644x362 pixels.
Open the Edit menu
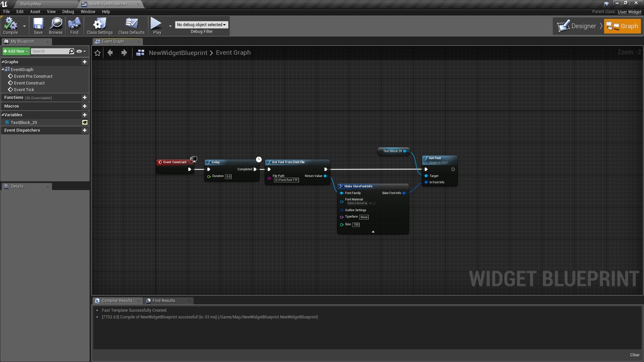[x=20, y=12]
